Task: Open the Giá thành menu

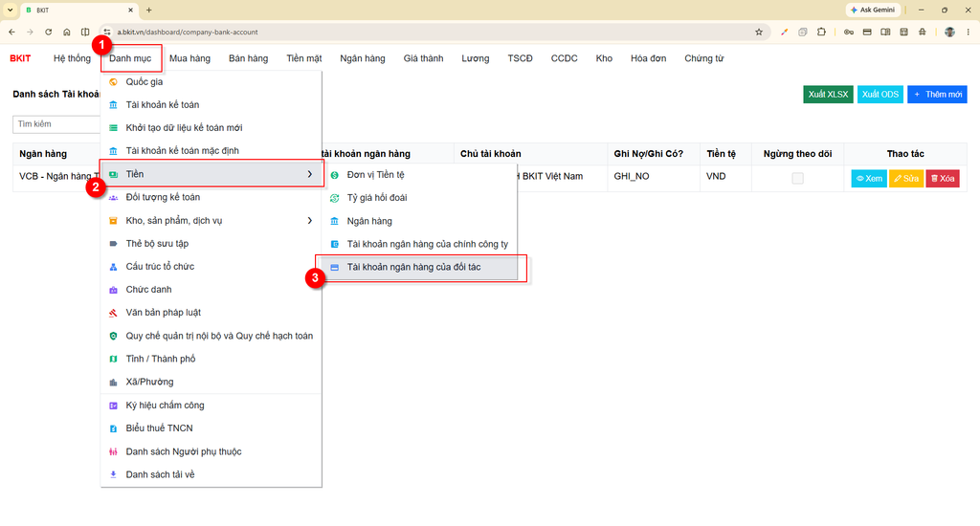Action: [423, 58]
